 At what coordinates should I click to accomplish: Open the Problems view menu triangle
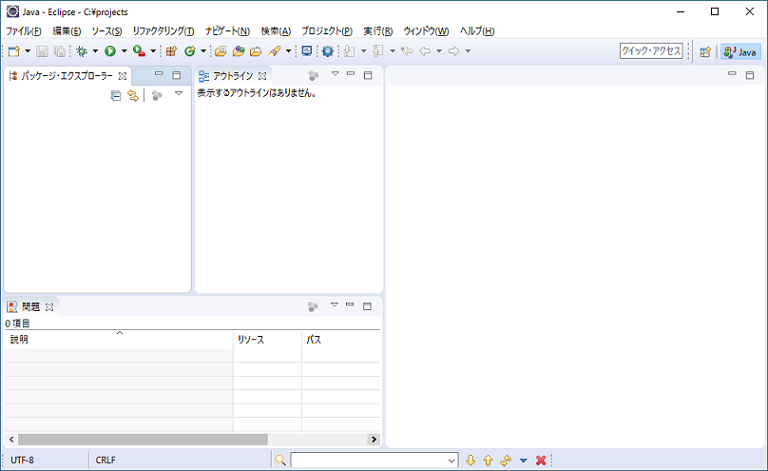[335, 305]
